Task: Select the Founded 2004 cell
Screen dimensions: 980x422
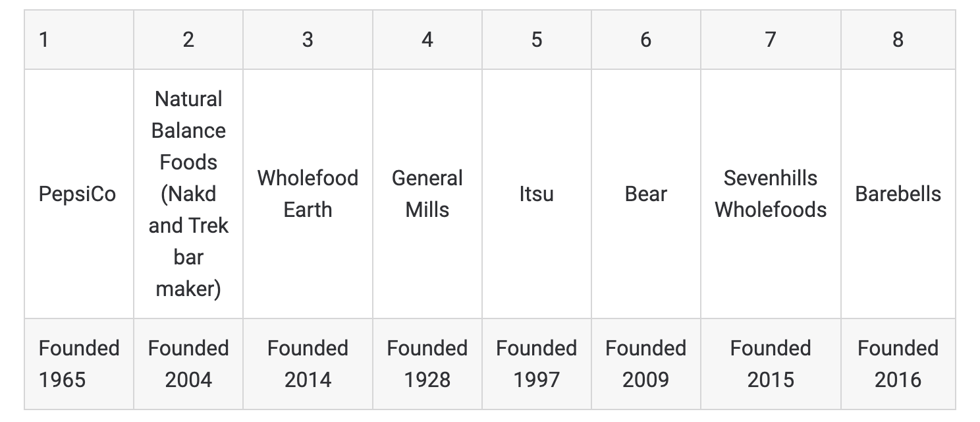Action: point(188,364)
